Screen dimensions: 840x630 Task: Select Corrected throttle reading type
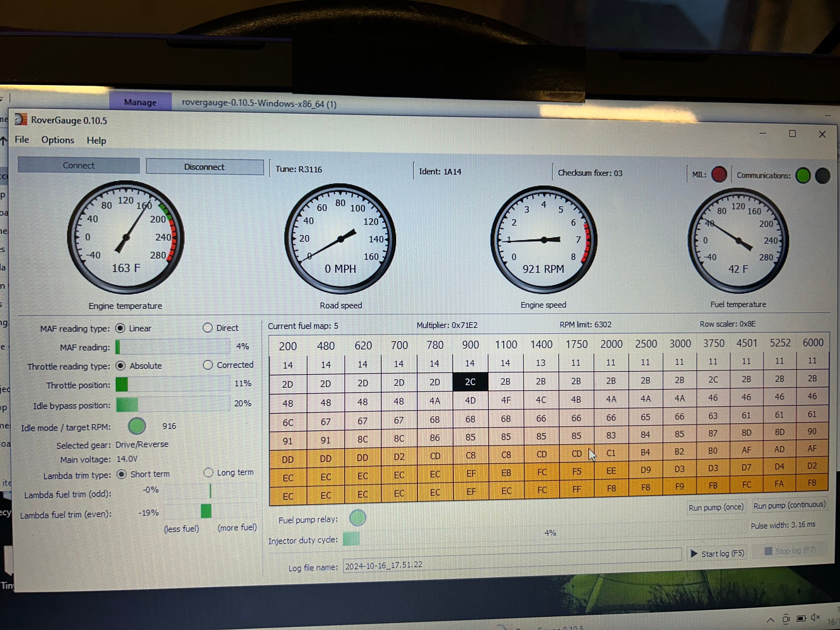pyautogui.click(x=208, y=365)
